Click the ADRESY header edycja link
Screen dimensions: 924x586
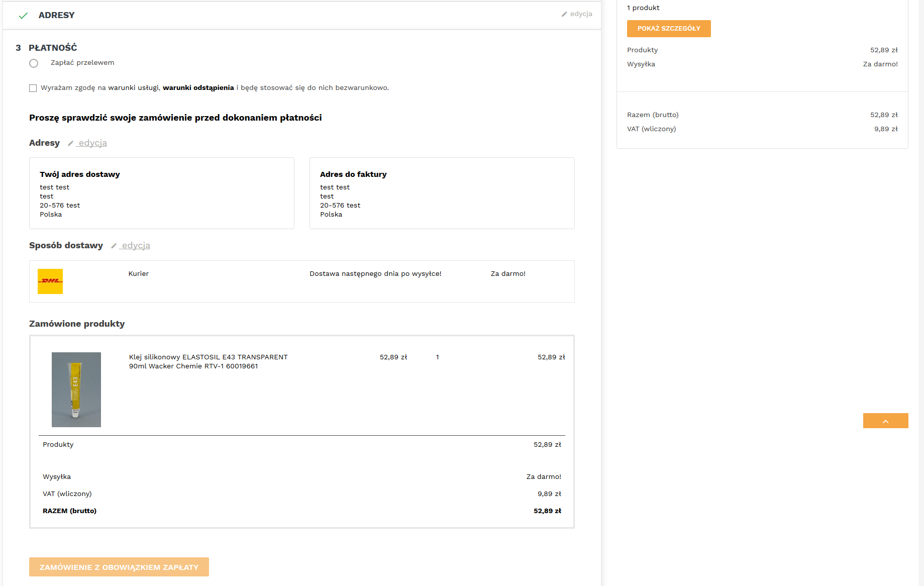click(581, 14)
